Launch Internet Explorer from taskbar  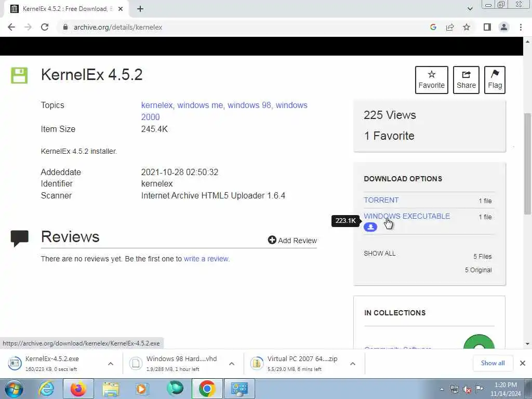pos(46,389)
